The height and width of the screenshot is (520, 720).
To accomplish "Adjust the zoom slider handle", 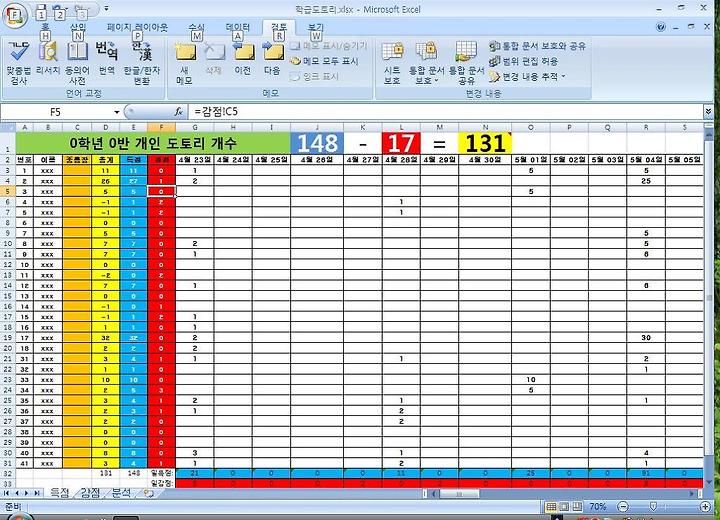I will 653,507.
